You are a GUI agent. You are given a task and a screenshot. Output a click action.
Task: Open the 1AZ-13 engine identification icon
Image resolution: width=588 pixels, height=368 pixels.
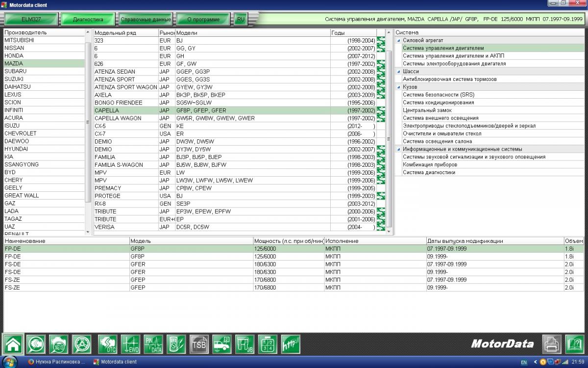point(59,344)
